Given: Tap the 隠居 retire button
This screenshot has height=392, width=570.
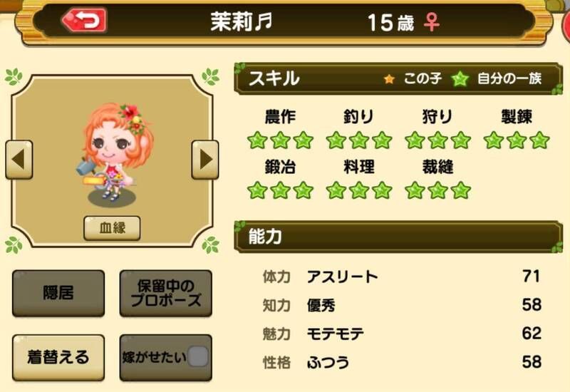Looking at the screenshot, I should 58,293.
